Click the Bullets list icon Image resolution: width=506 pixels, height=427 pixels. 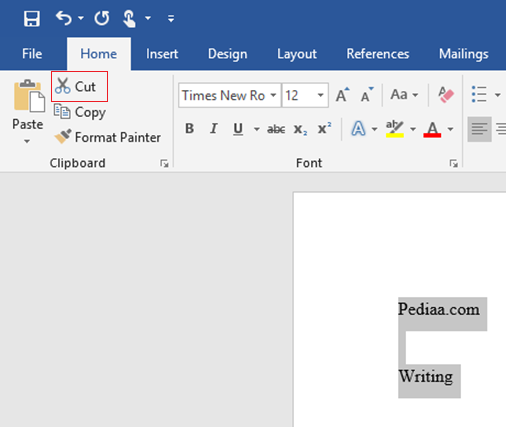click(479, 94)
